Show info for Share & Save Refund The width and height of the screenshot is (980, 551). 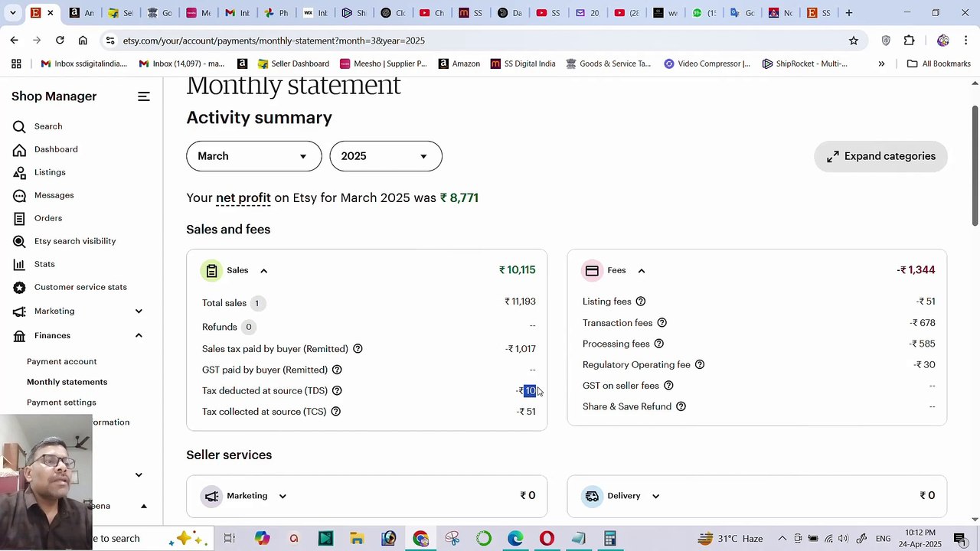coord(681,406)
